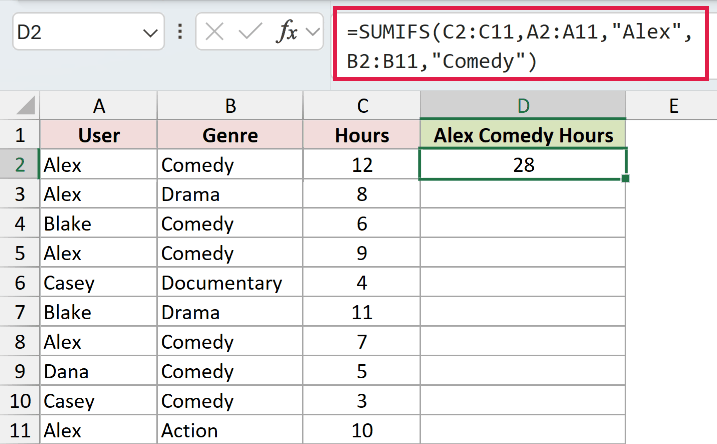Screen dimensions: 717x444
Task: Select row 1 header
Action: click(x=20, y=135)
